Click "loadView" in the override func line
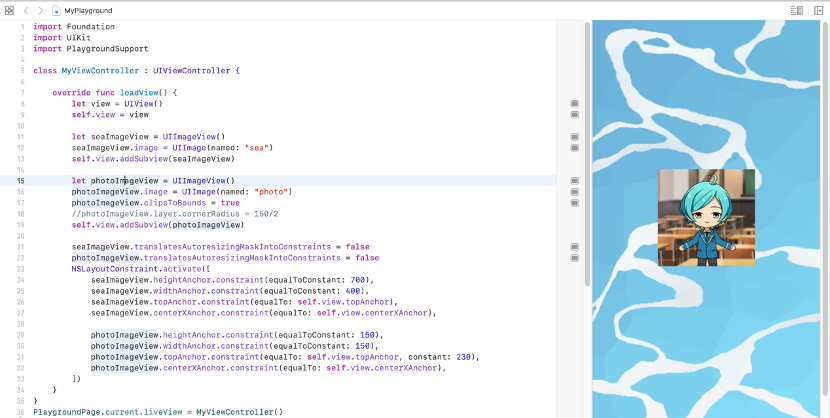Viewport: 830px width, 418px height. [x=139, y=93]
